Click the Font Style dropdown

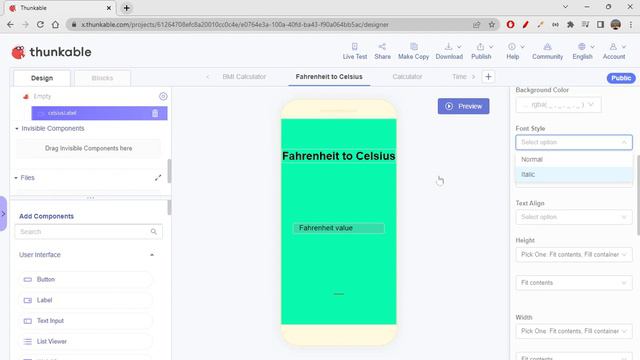[574, 142]
